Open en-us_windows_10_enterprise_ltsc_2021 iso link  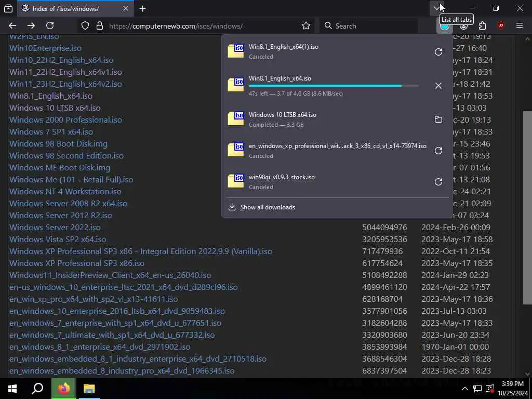coord(124,287)
